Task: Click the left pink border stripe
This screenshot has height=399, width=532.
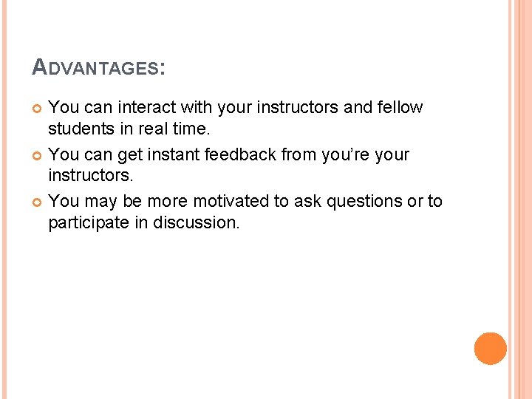Action: [4, 199]
